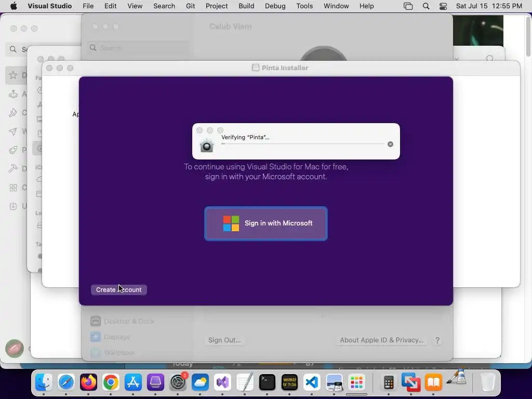
Task: Open Pinta paintbrush icon in the Dock
Action: pyautogui.click(x=456, y=377)
